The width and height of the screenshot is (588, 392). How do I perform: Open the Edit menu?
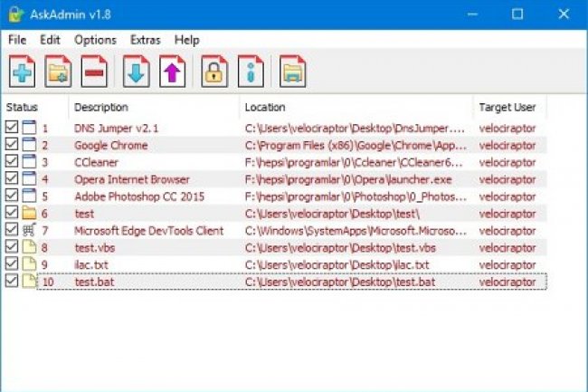pos(50,41)
